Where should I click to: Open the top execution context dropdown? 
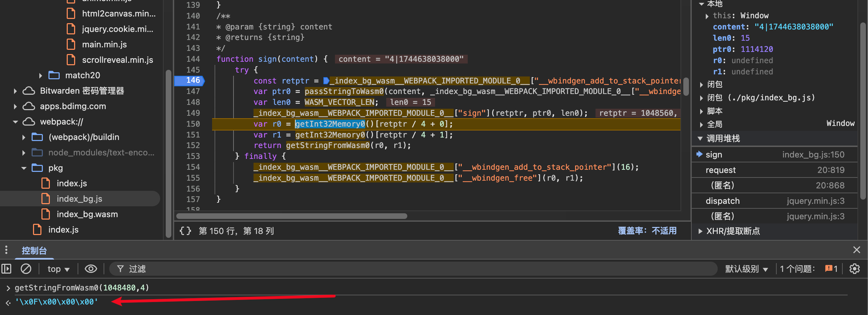tap(58, 269)
